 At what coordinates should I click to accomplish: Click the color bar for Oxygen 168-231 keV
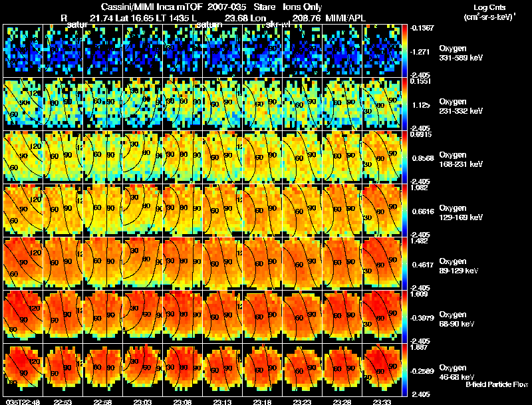click(405, 158)
